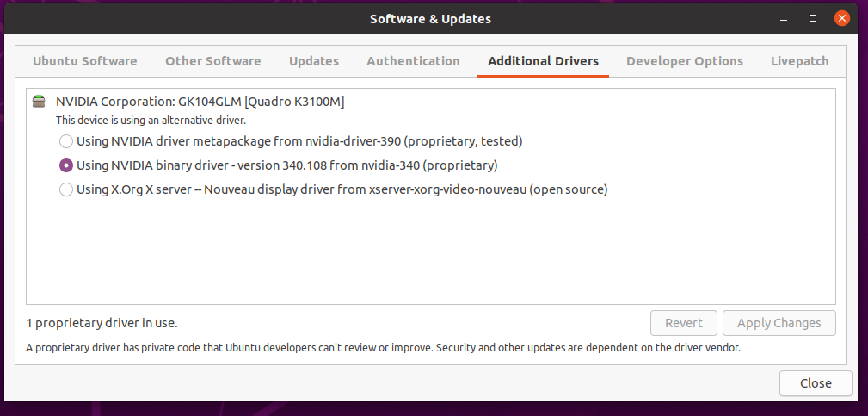The image size is (868, 416).
Task: Select the Additional Drivers tab
Action: coord(543,61)
